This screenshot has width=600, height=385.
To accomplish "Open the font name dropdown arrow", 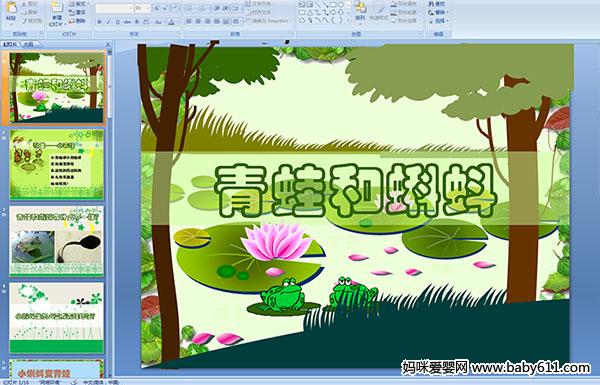I will 131,8.
